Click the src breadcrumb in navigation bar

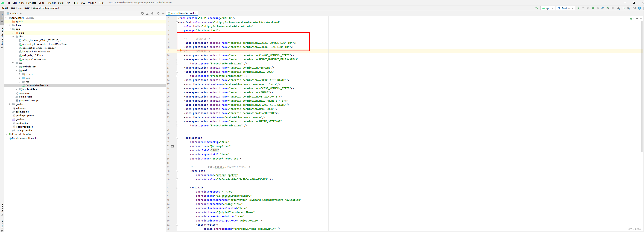point(20,8)
